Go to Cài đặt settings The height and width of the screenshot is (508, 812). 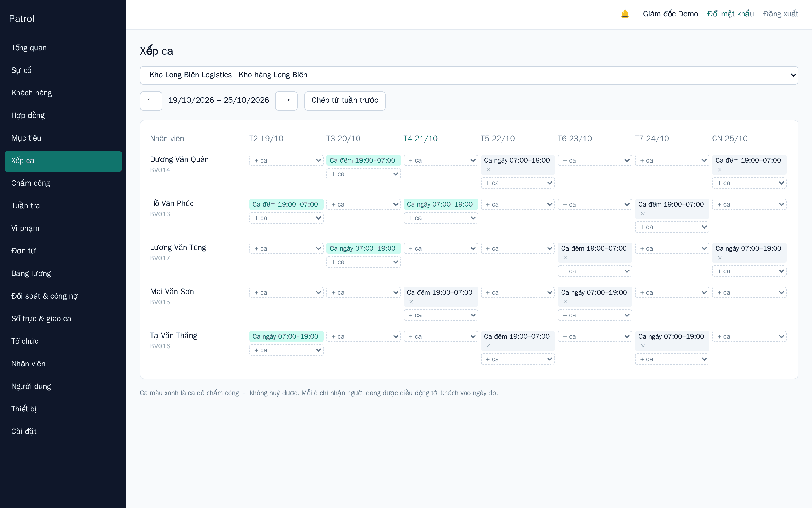pos(63,432)
